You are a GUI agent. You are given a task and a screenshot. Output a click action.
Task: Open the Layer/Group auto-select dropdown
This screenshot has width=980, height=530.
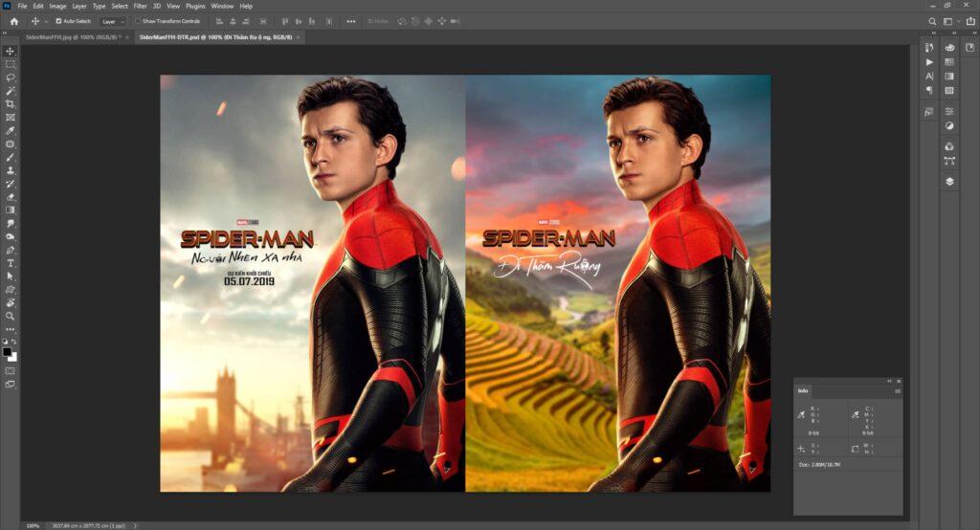tap(113, 21)
